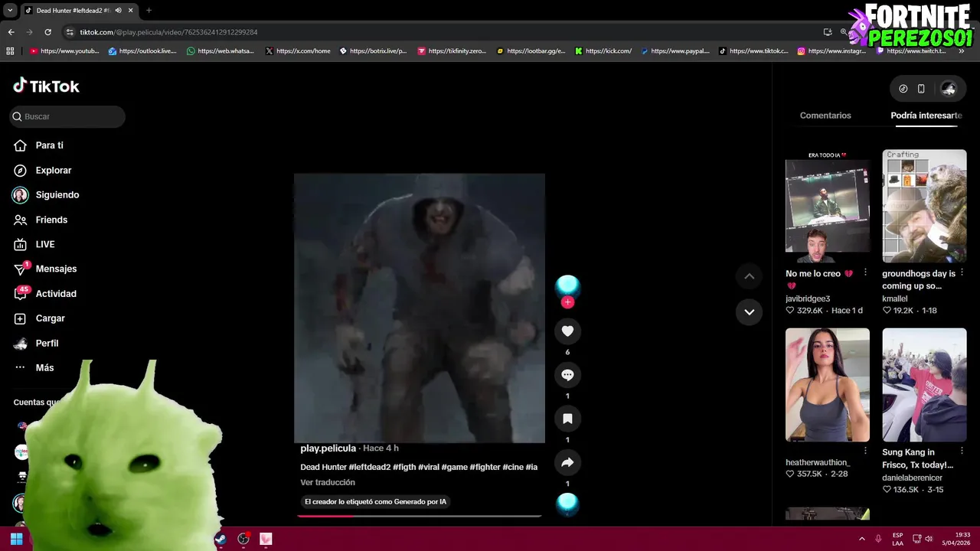The height and width of the screenshot is (551, 980).
Task: Click Ver traducción
Action: [x=328, y=483]
